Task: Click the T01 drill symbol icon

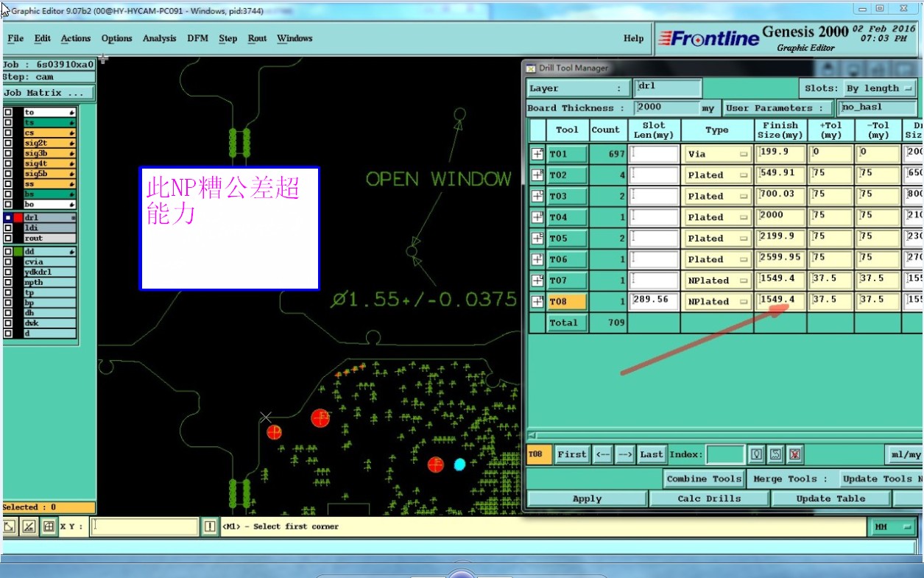Action: pyautogui.click(x=537, y=154)
